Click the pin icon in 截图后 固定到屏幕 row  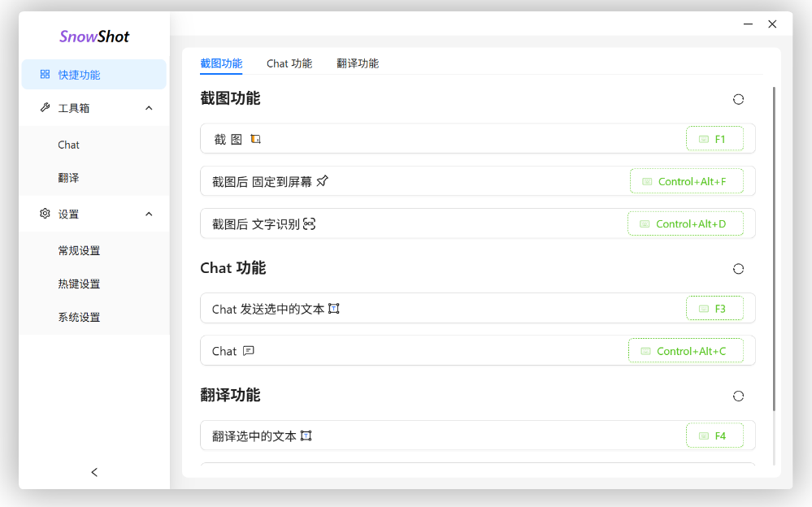[x=323, y=181]
